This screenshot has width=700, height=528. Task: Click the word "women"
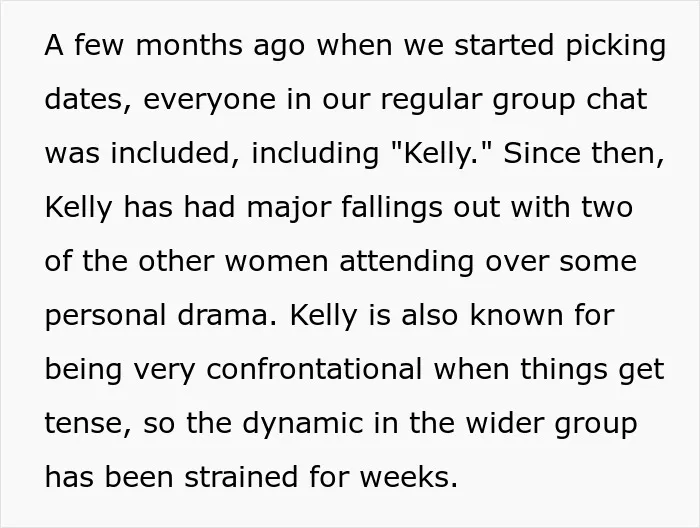click(276, 262)
